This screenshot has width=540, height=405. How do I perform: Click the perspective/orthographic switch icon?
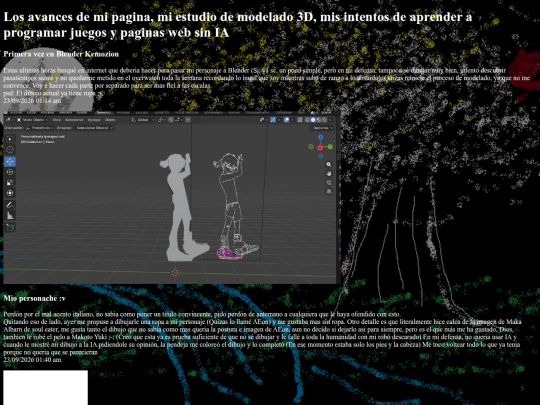[329, 191]
